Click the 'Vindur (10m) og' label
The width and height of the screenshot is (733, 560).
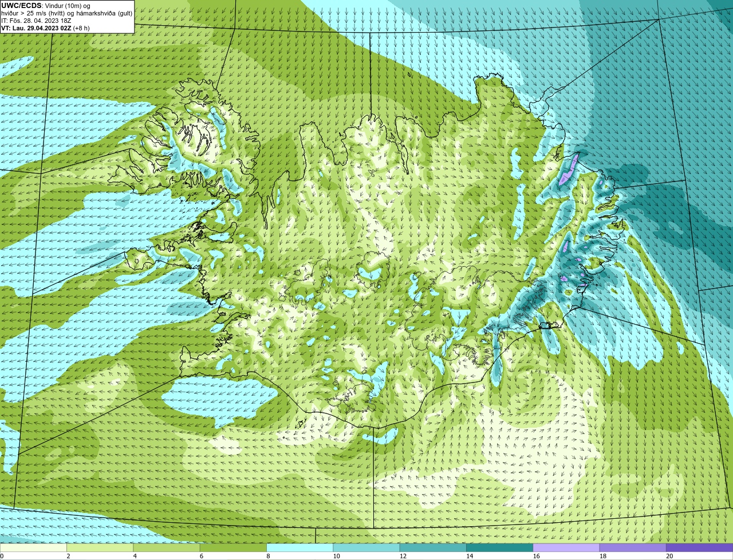[68, 6]
